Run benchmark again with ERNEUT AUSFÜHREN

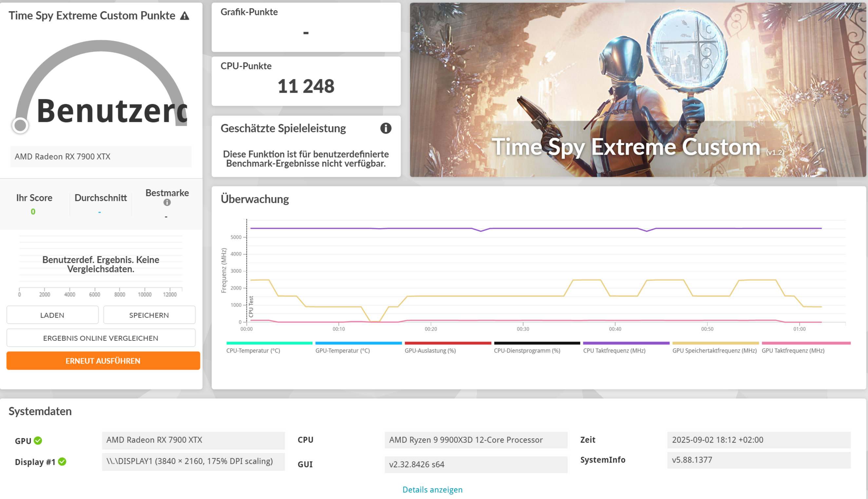103,361
